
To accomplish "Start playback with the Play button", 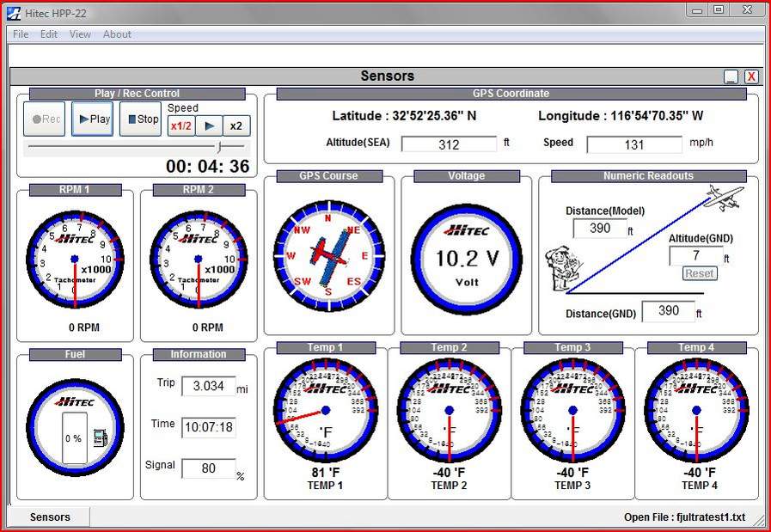I will click(x=93, y=119).
